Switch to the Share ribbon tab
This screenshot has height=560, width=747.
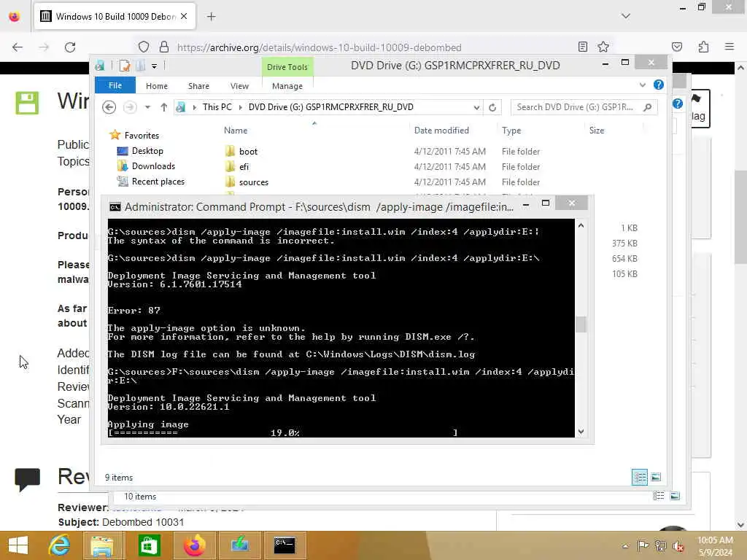point(198,86)
